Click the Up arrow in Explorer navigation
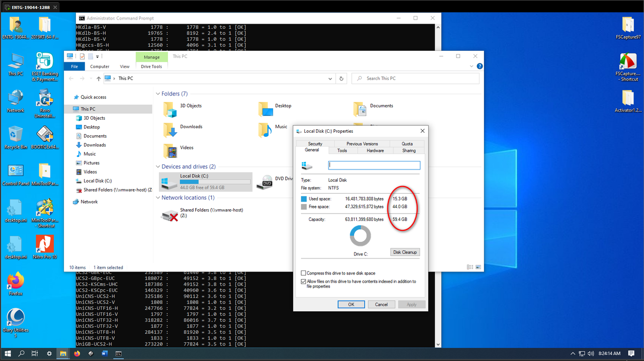Image resolution: width=644 pixels, height=361 pixels. click(x=99, y=78)
